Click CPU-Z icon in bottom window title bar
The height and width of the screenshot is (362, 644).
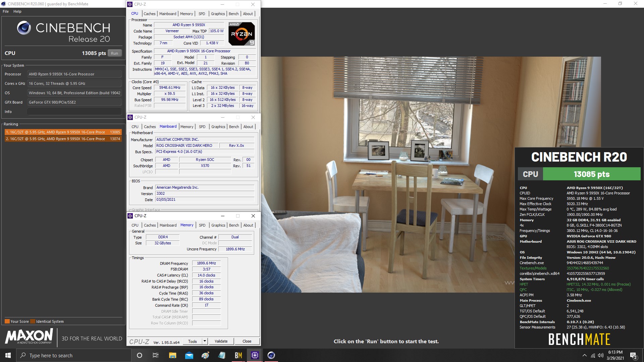click(x=130, y=216)
